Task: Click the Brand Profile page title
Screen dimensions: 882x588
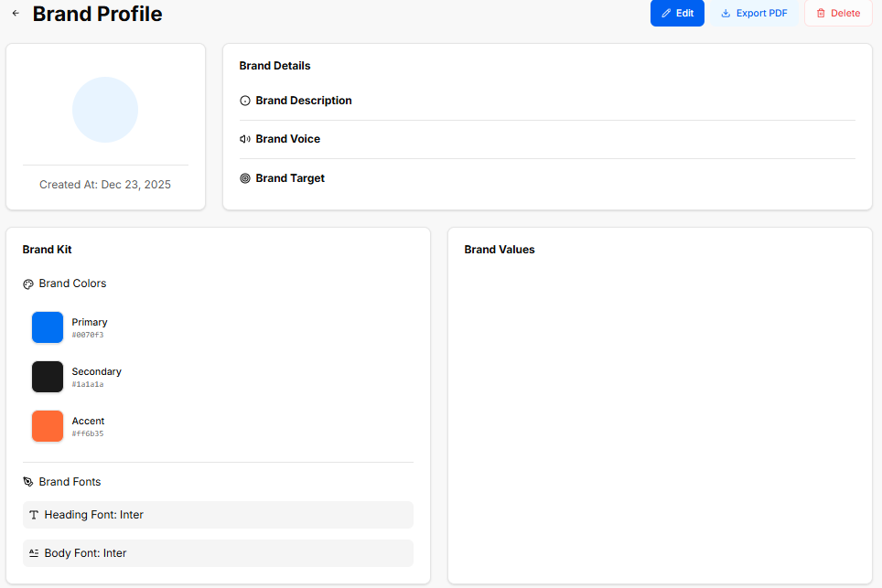Action: click(97, 14)
